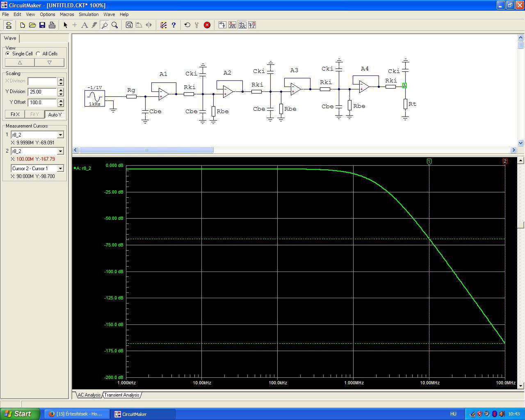
Task: Expand the Cursor 1 signal dropdown
Action: coord(60,135)
